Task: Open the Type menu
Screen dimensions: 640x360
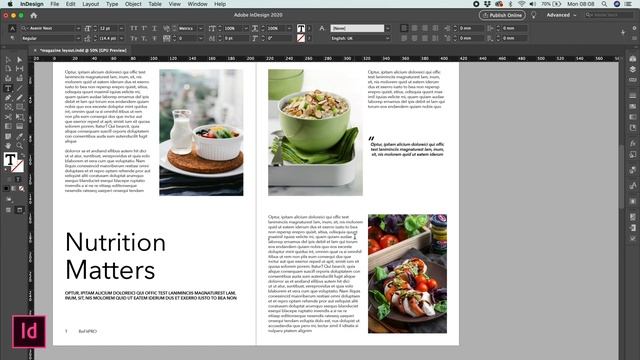Action: pos(112,4)
